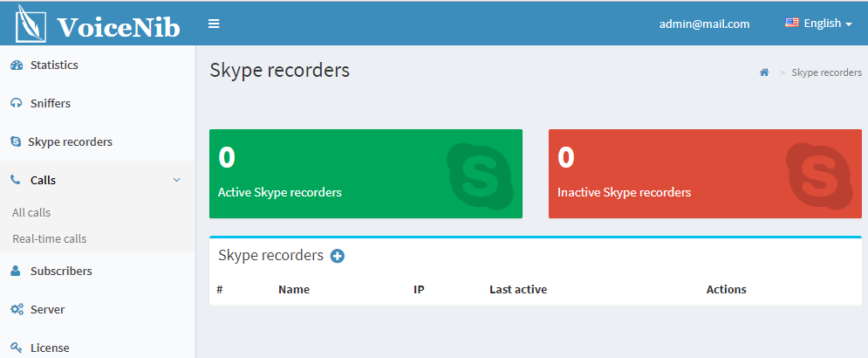This screenshot has width=868, height=358.
Task: Open the Statistics menu item
Action: click(x=98, y=65)
